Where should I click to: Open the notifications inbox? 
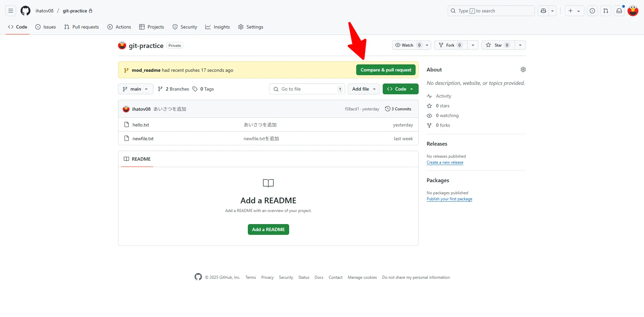point(619,11)
